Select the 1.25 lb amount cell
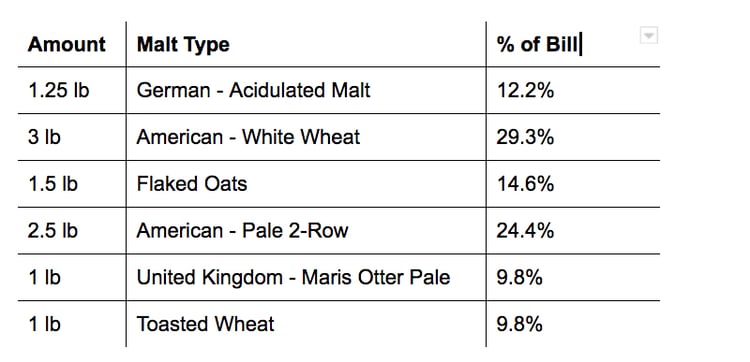Viewport: 750px width, 362px height. coord(72,90)
